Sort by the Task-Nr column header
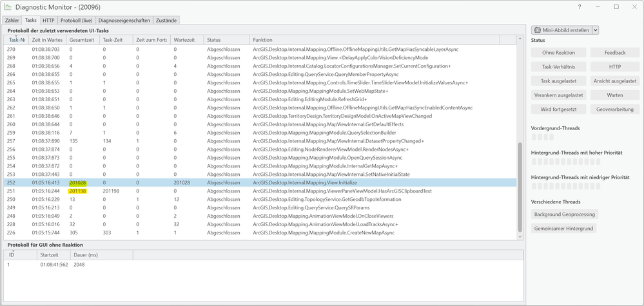 (16, 40)
